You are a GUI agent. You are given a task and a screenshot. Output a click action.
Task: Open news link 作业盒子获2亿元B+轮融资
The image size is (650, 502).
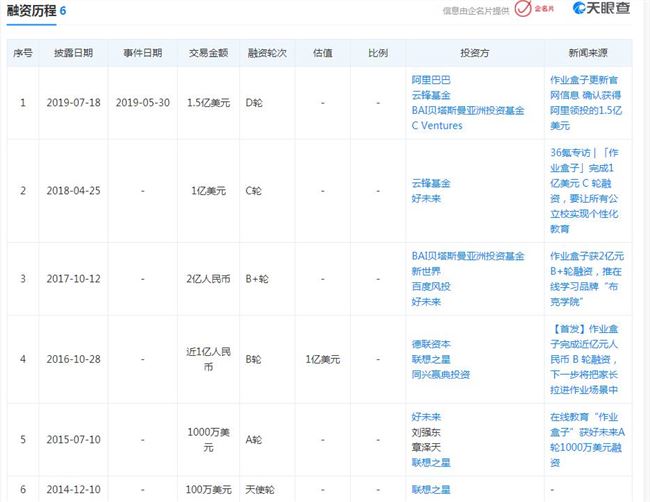pyautogui.click(x=587, y=279)
